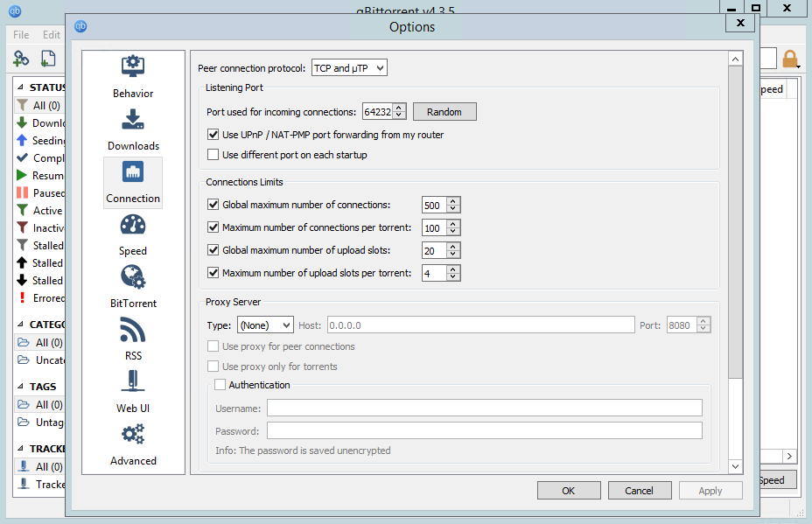The height and width of the screenshot is (524, 812).
Task: Select the Paused filter icon
Action: (22, 192)
